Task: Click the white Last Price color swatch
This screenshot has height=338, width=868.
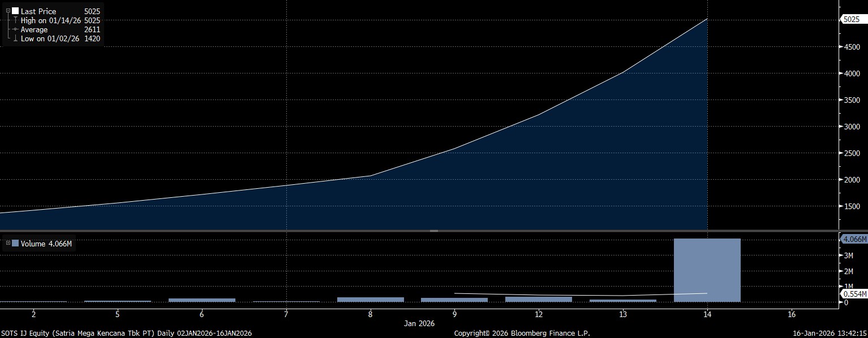Action: (x=15, y=11)
